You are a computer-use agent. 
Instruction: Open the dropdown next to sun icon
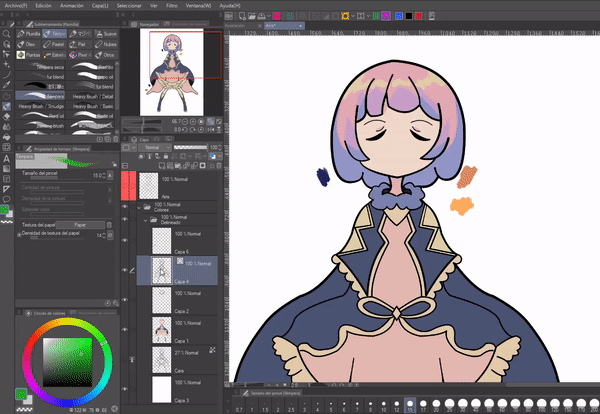click(x=353, y=16)
